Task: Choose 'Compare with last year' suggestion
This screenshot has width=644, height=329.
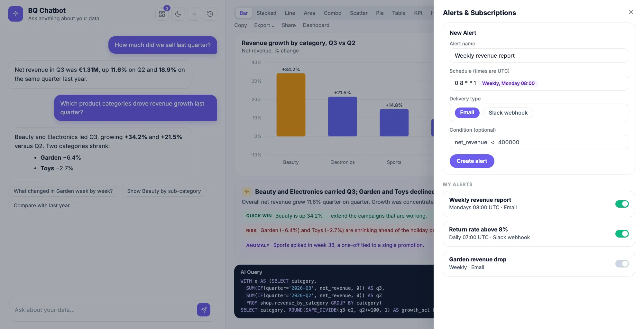Action: tap(42, 205)
